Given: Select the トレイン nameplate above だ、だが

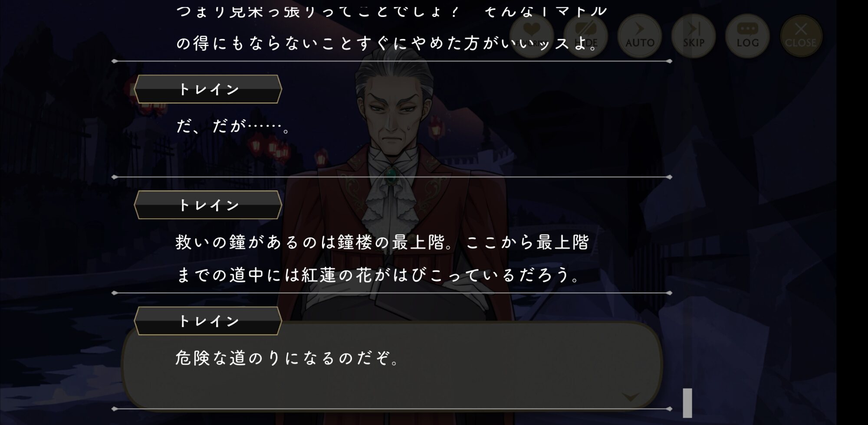Looking at the screenshot, I should 208,89.
